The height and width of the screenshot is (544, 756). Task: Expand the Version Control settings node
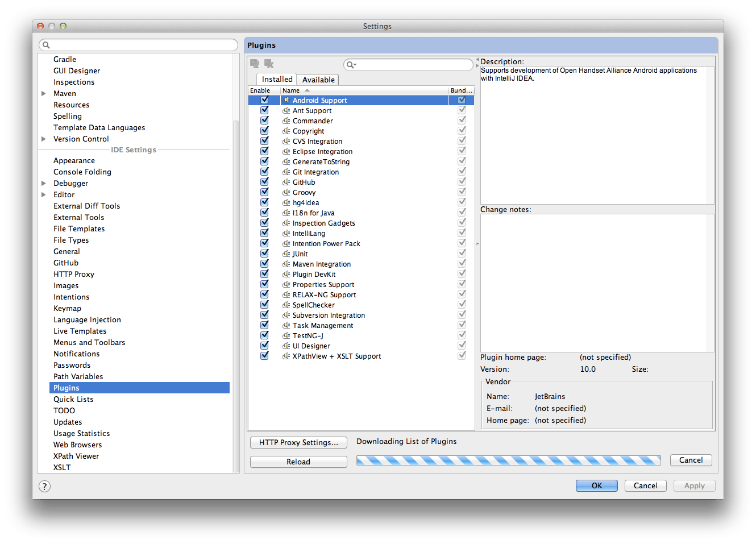44,139
